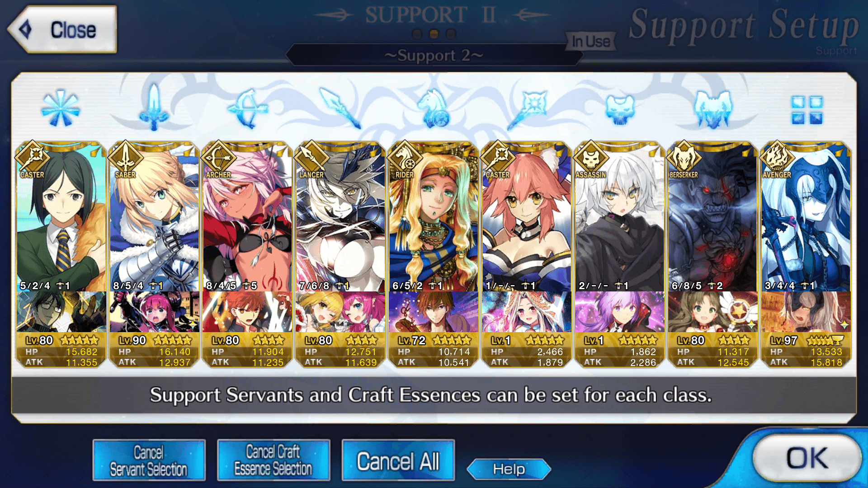Choose the Lv.97 Avenger servant card
Viewport: 868px width, 488px height.
pyautogui.click(x=806, y=217)
